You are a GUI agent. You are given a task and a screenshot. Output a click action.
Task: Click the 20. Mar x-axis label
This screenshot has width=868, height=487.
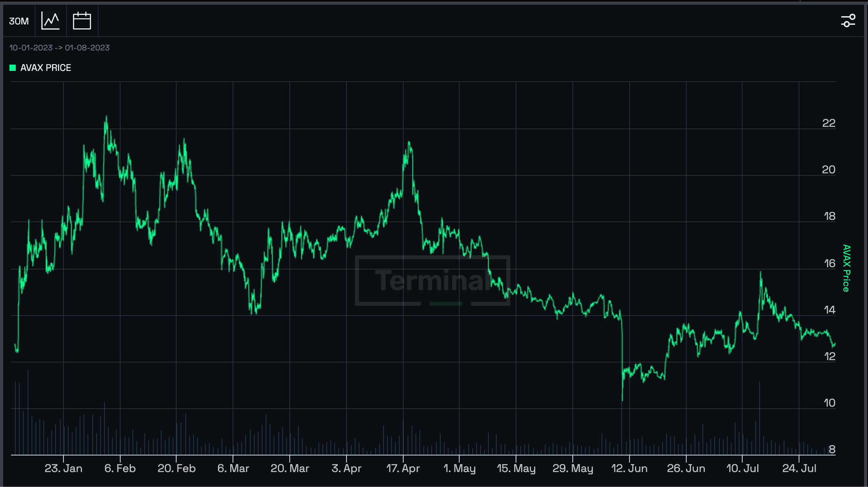coord(290,468)
